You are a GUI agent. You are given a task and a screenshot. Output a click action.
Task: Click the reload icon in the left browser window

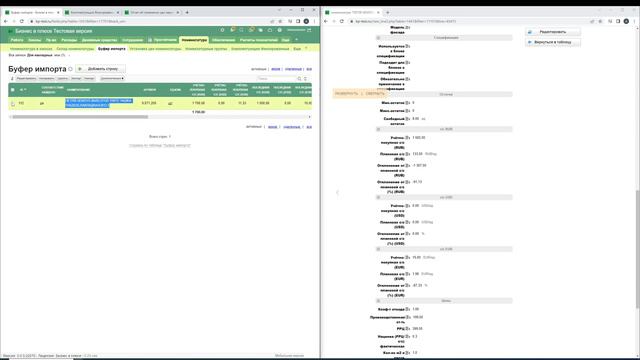(x=22, y=21)
